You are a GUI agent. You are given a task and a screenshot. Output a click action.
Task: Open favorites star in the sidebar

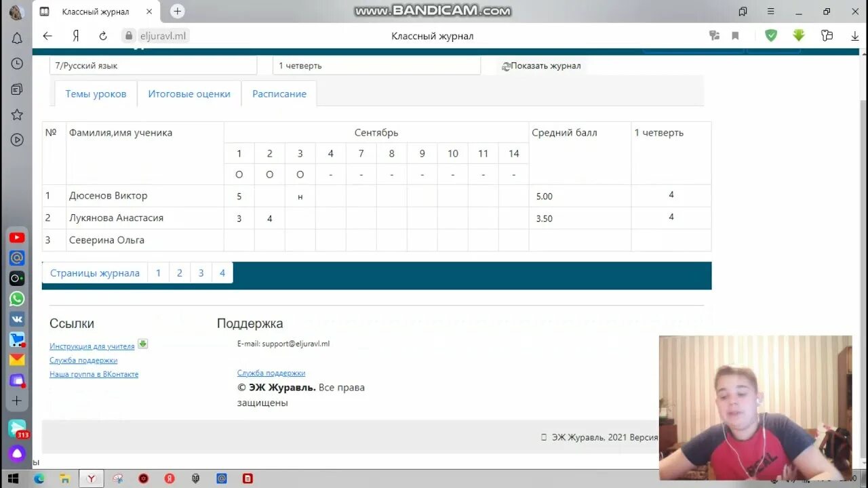point(17,115)
